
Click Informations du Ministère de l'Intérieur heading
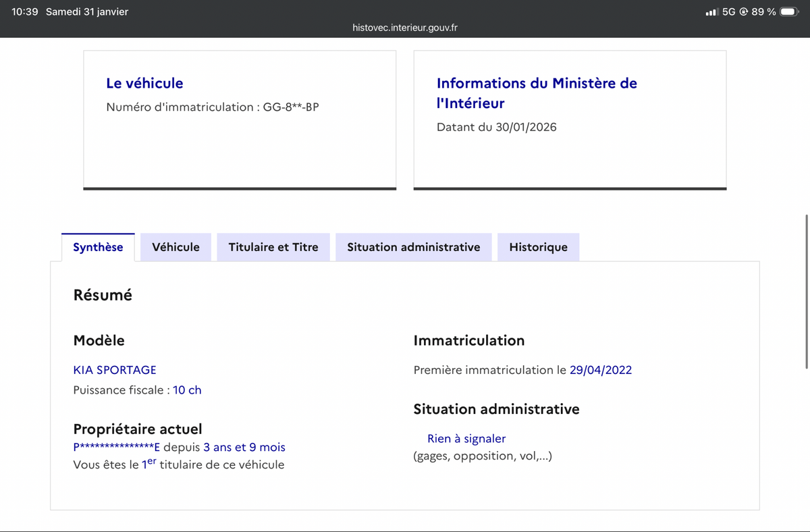(537, 93)
